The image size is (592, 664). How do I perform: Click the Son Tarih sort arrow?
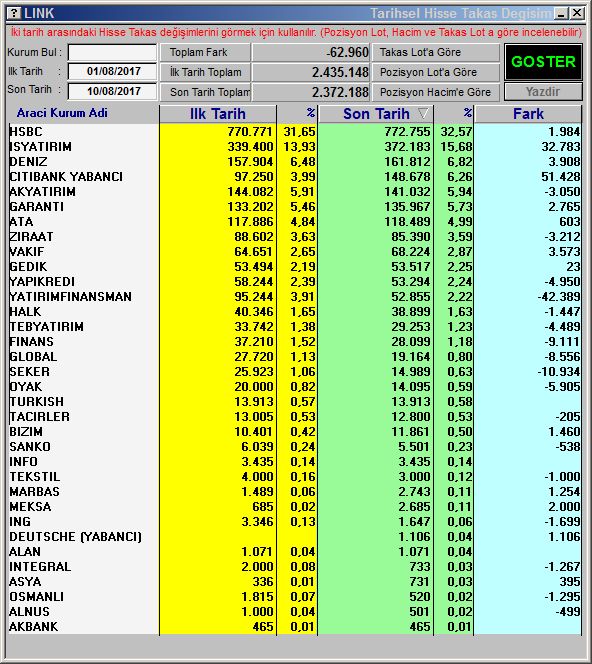pyautogui.click(x=423, y=113)
